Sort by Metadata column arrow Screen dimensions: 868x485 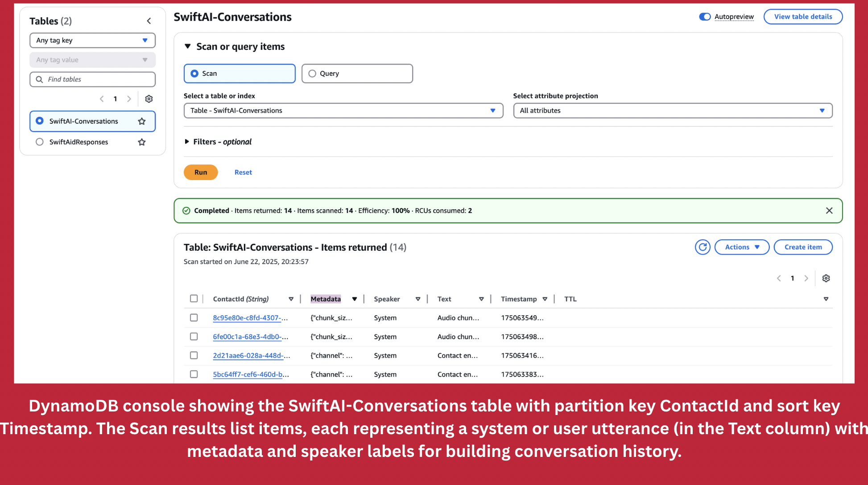[x=355, y=299]
